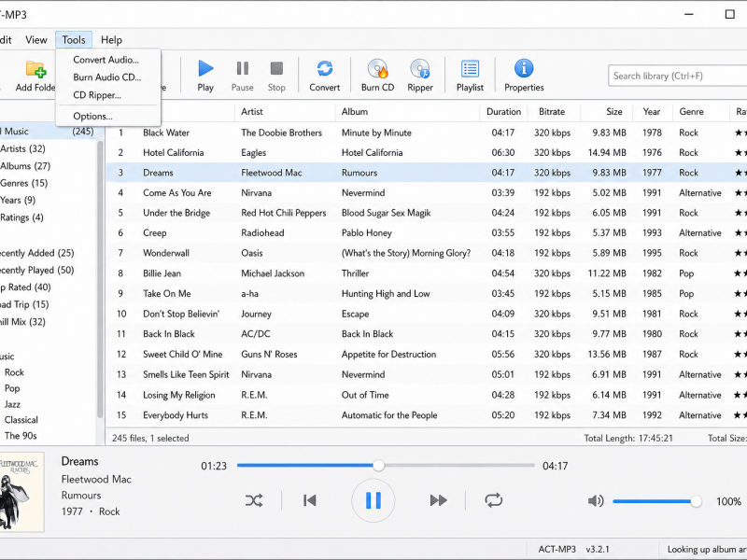Click the playback progress slider handle
Viewport: 747px width, 560px height.
pyautogui.click(x=378, y=465)
